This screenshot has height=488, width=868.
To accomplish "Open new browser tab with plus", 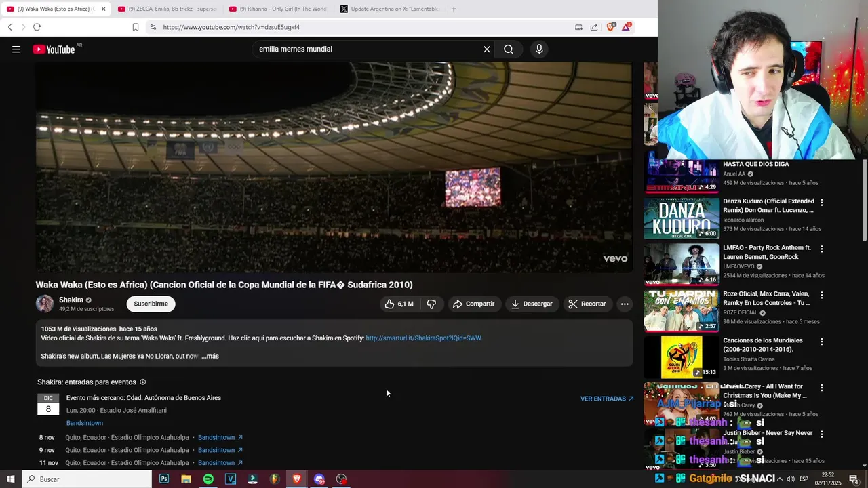I will point(454,9).
